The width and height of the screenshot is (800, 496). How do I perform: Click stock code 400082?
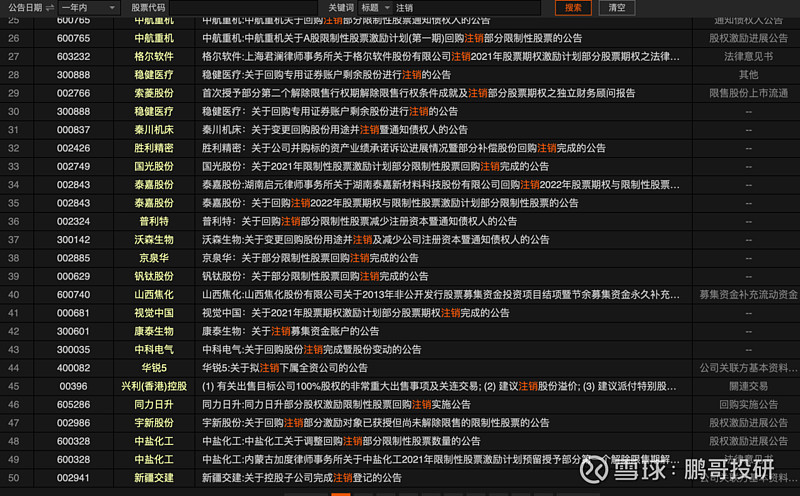[73, 368]
